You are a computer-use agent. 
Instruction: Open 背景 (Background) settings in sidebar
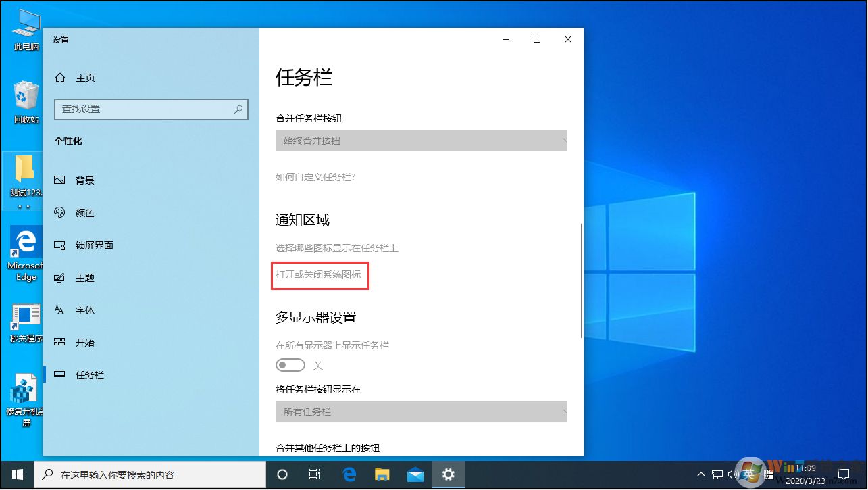pos(86,180)
